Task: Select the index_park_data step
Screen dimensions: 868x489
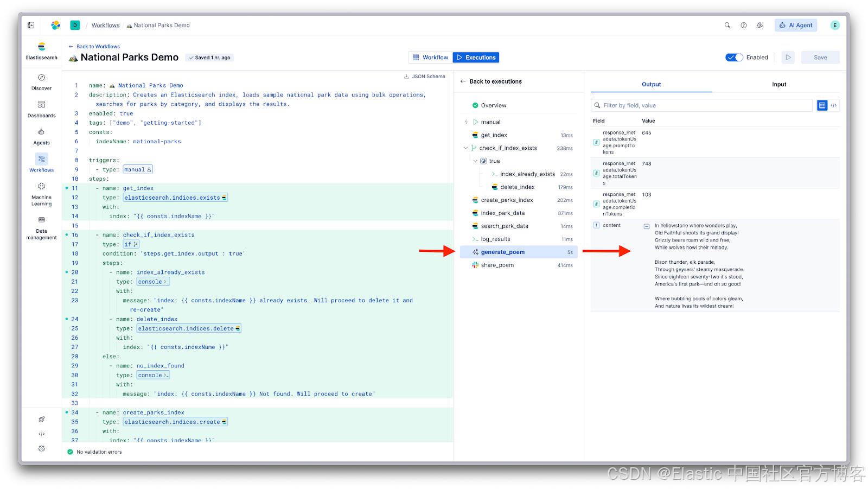Action: point(519,213)
